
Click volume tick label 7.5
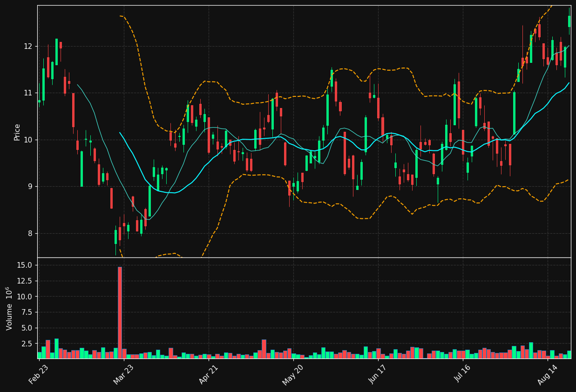pos(28,312)
